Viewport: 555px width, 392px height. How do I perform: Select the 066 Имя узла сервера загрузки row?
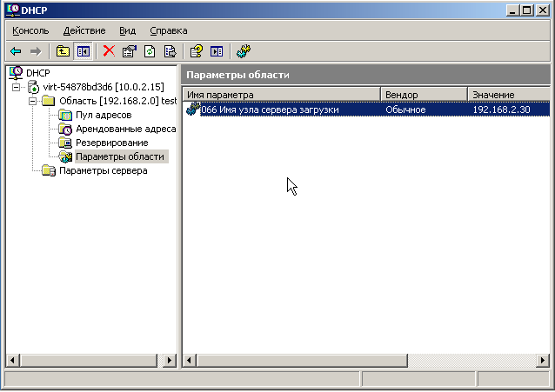[269, 110]
